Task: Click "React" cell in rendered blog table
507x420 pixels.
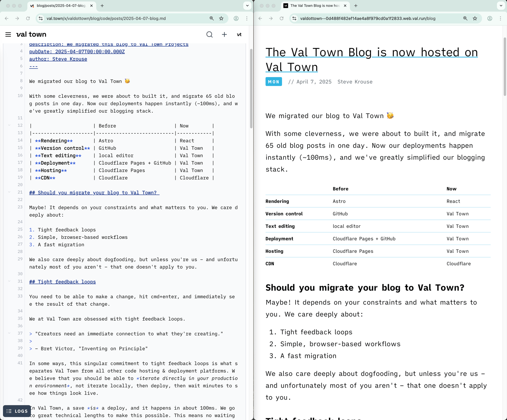Action: tap(453, 201)
